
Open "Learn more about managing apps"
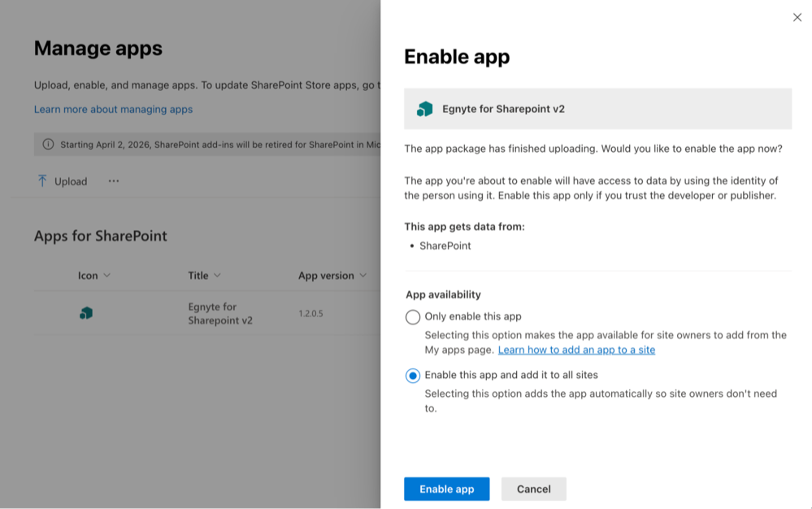[x=112, y=109]
